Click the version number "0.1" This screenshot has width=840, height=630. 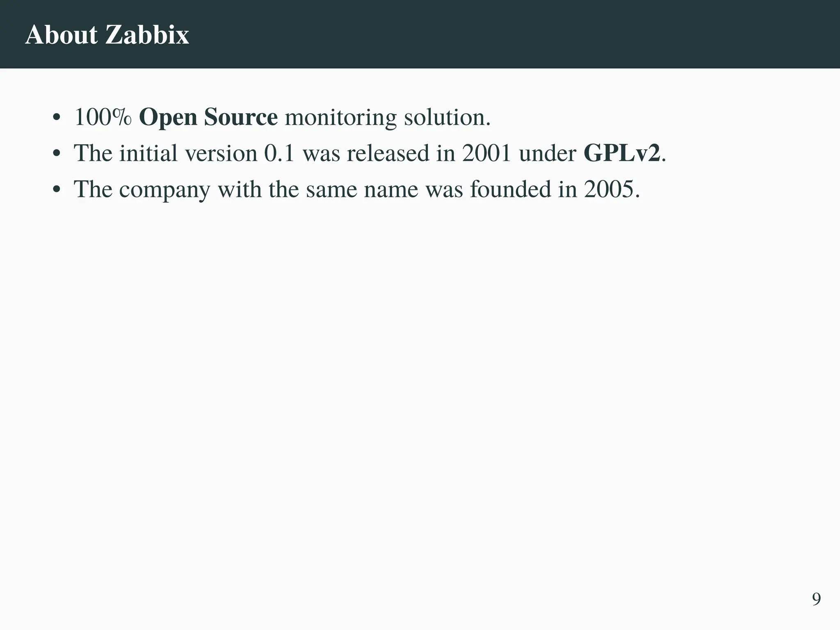tap(279, 153)
